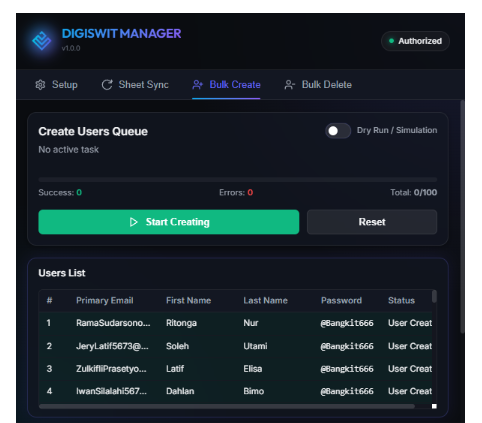482x423 pixels.
Task: Click the Users List vertical scrollbar
Action: pyautogui.click(x=434, y=296)
